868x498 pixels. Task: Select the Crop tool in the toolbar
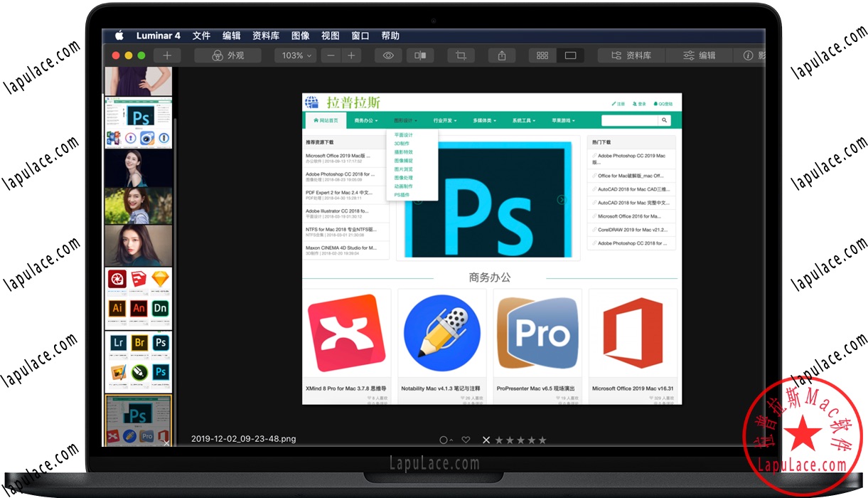click(461, 55)
